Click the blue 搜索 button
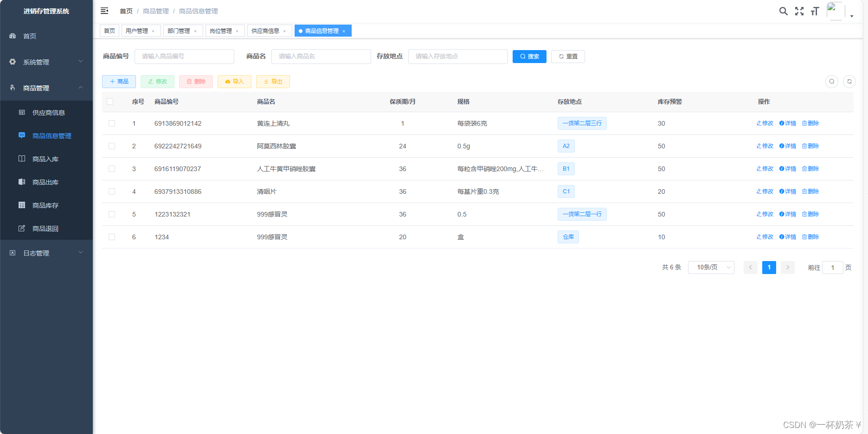 [529, 56]
